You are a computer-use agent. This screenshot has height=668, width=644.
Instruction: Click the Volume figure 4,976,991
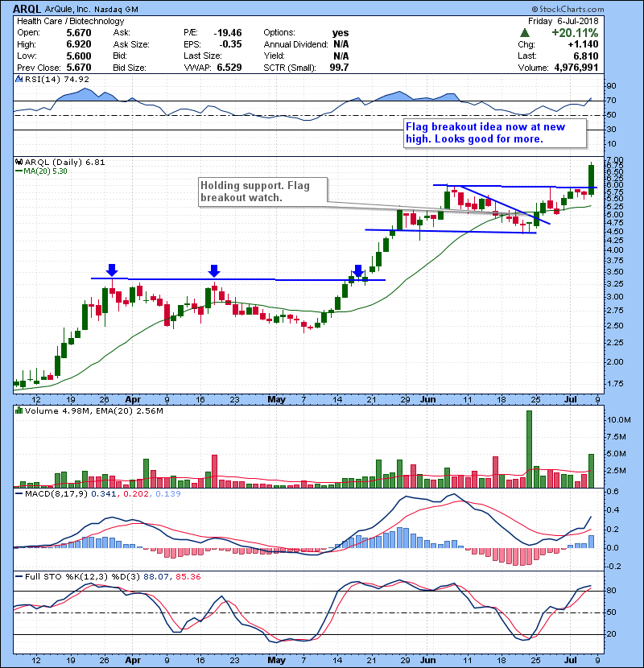coord(576,68)
